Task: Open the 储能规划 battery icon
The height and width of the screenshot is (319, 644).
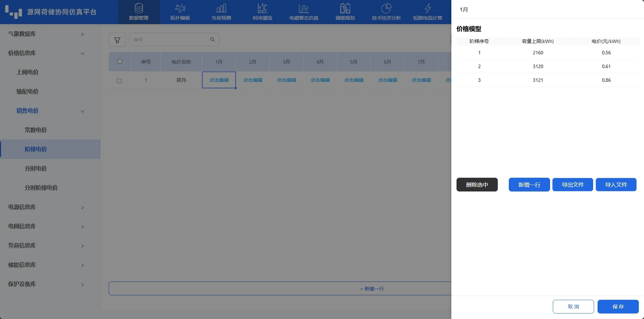Action: pos(345,8)
